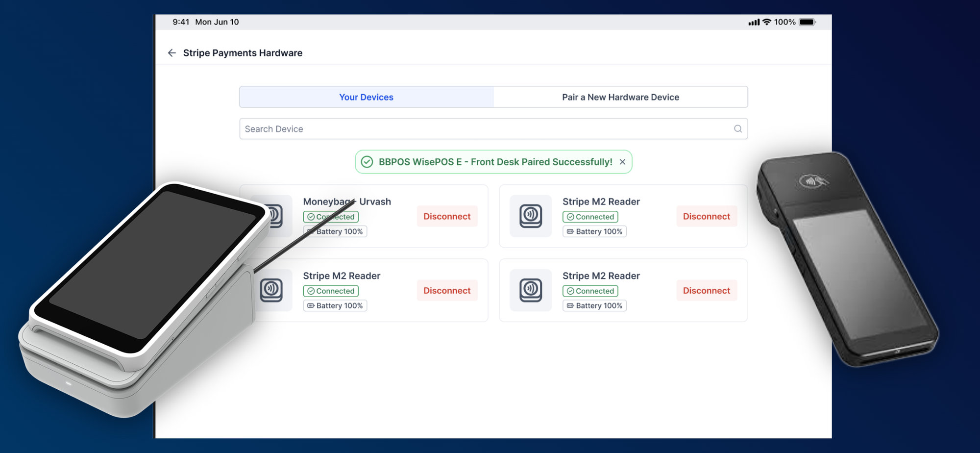
Task: Open the Pair a New Hardware Device tab
Action: click(x=620, y=97)
